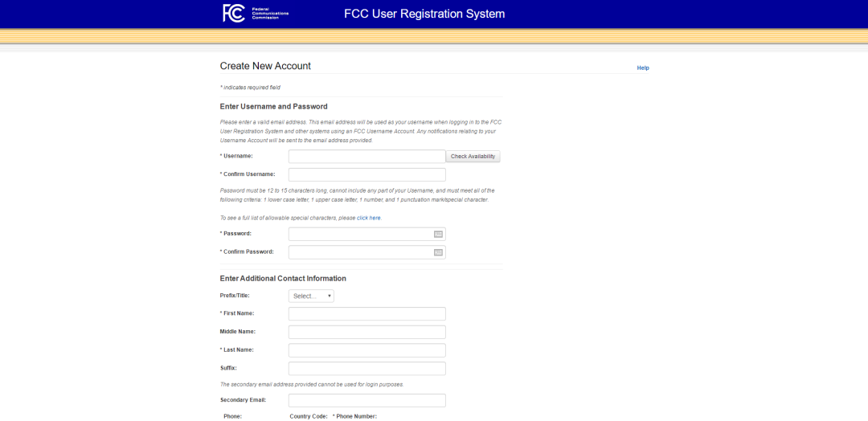This screenshot has height=421, width=868.
Task: Click the 'Federal Communications Commission' logo text
Action: tap(270, 13)
